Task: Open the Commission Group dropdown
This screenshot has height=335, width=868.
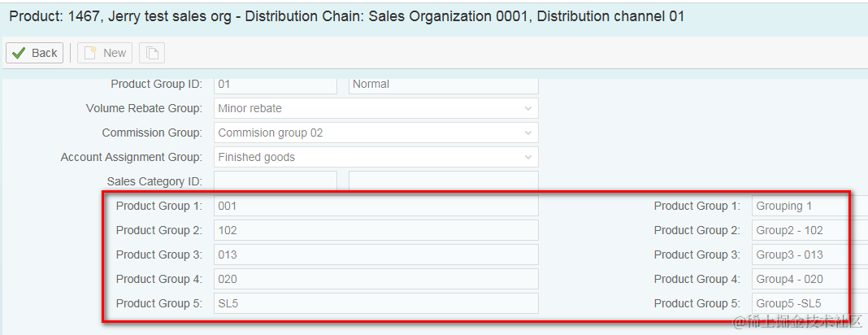Action: coord(528,133)
